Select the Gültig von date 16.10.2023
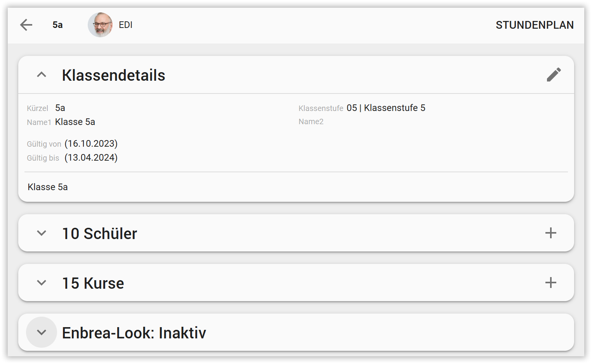Viewport: 592px width, 364px height. point(91,144)
